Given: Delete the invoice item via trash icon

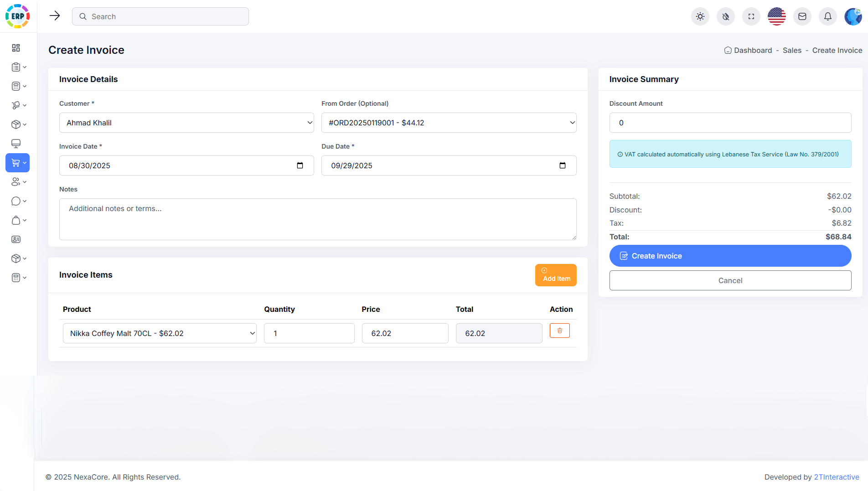Looking at the screenshot, I should (x=559, y=331).
